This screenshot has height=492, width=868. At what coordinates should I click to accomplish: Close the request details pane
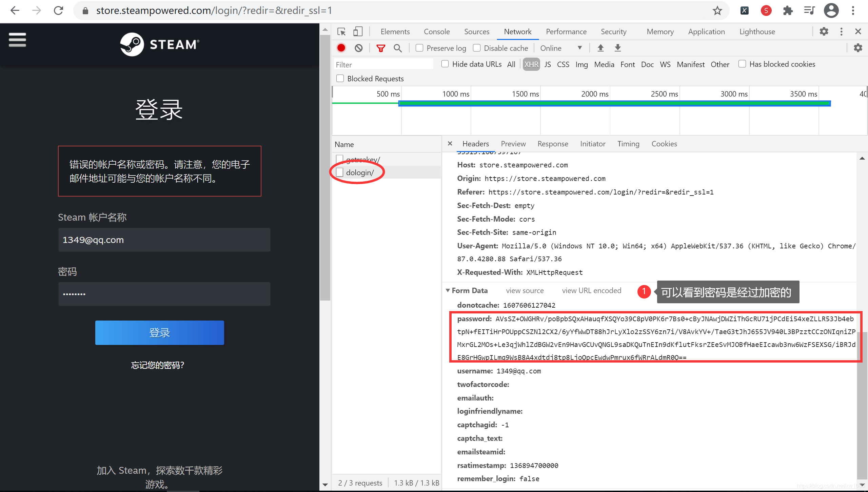(450, 144)
